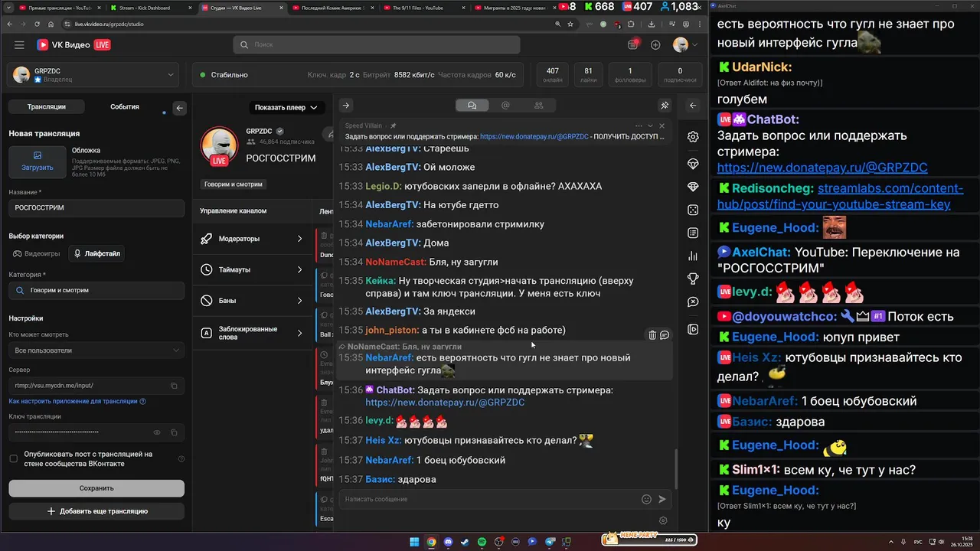
Task: Reply to hovered NebarAref message
Action: pos(665,334)
